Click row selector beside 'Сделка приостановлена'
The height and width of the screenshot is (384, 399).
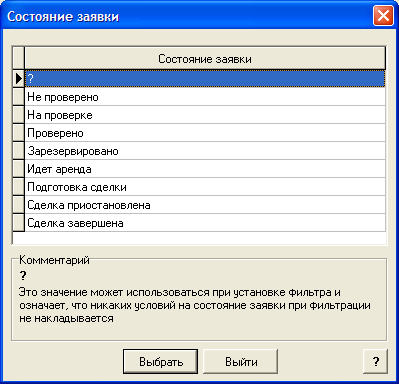click(x=19, y=205)
